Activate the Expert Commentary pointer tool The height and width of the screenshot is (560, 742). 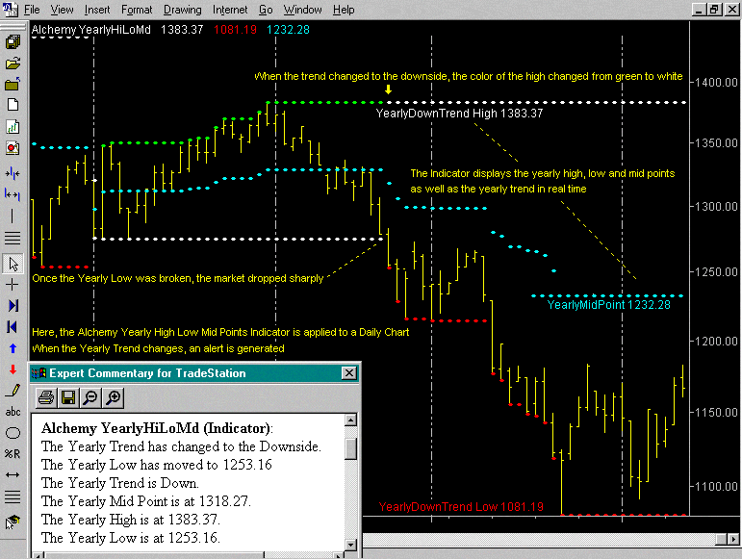13,522
